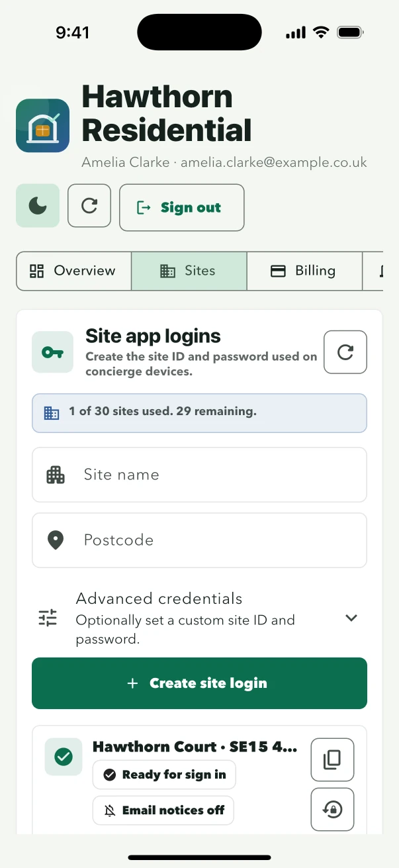Focus the Site name input field
399x868 pixels.
coord(199,475)
